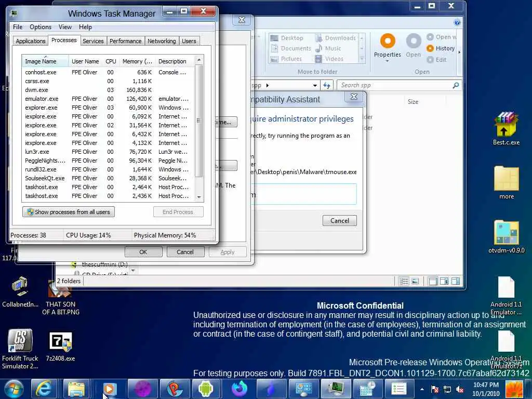Click the green-screen monitor taskbar icon
This screenshot has width=532, height=399.
(335, 389)
